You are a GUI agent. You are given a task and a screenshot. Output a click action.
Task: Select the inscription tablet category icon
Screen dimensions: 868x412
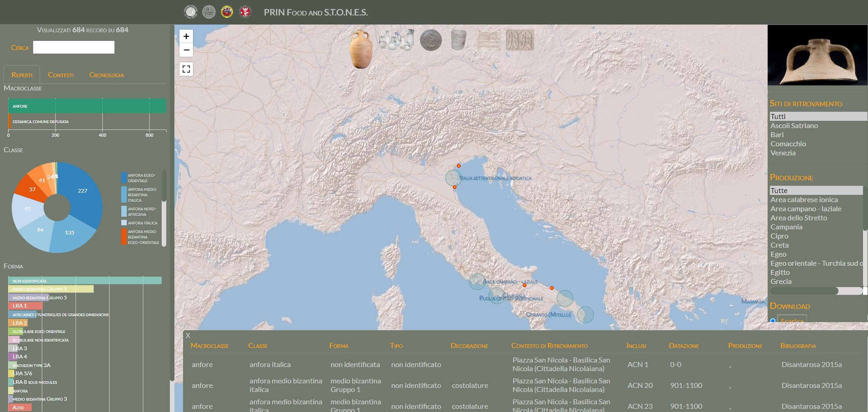[489, 40]
